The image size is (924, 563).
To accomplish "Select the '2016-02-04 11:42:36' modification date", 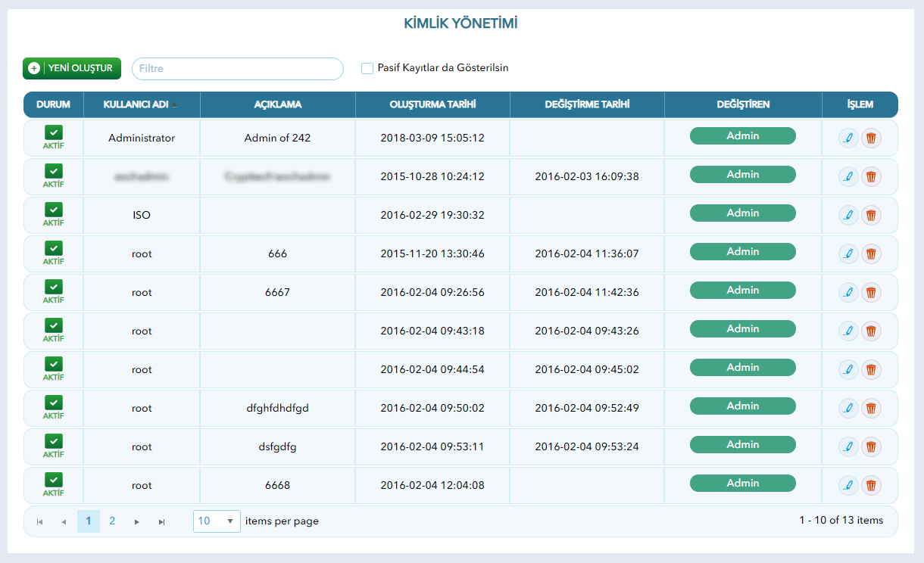I will 587,293.
